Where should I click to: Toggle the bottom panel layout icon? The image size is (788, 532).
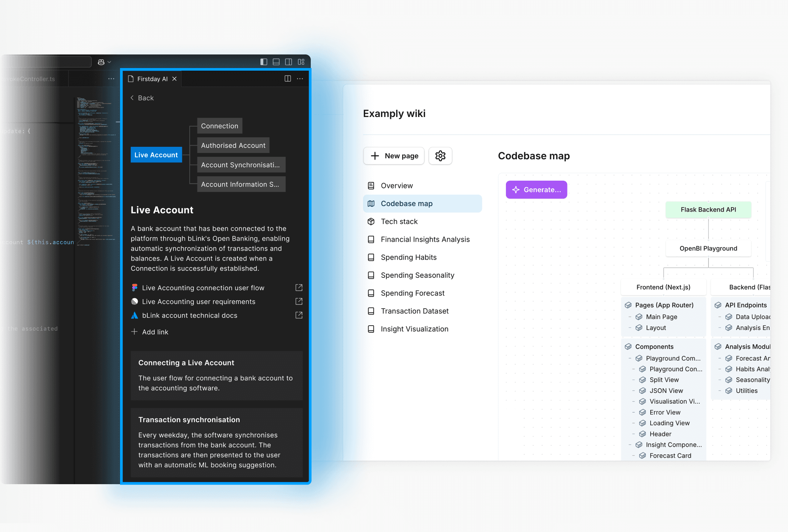point(276,62)
